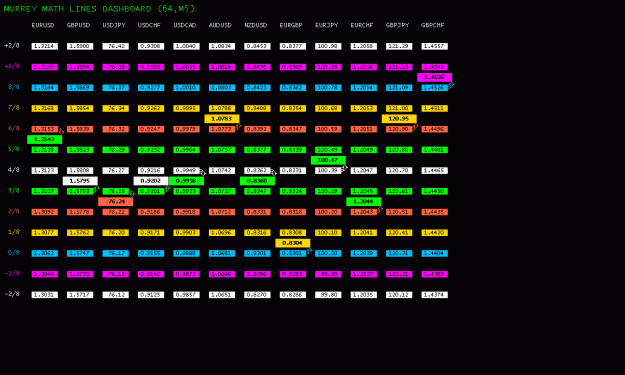The width and height of the screenshot is (625, 375).
Task: Click the USDJPY 7/8 cell 76.34
Action: pyautogui.click(x=116, y=108)
